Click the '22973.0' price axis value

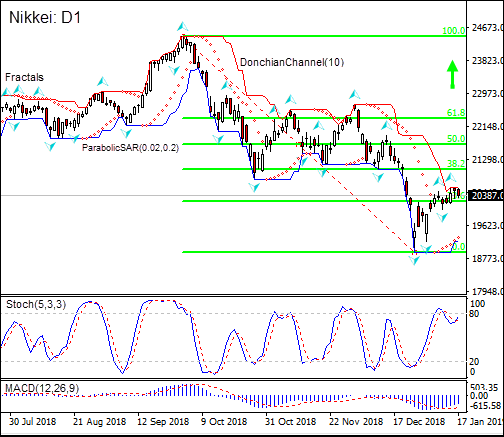487,93
